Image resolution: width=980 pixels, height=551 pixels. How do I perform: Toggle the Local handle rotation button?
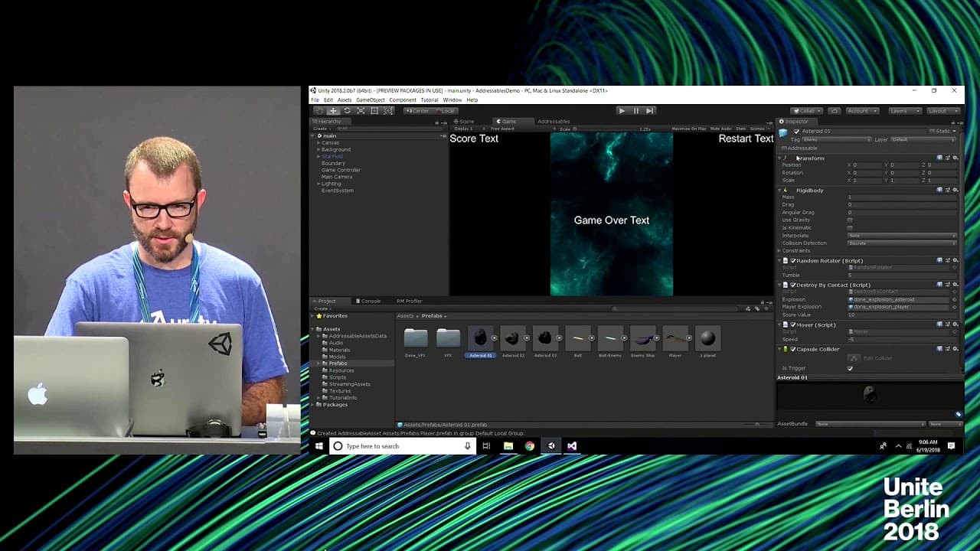tap(445, 111)
